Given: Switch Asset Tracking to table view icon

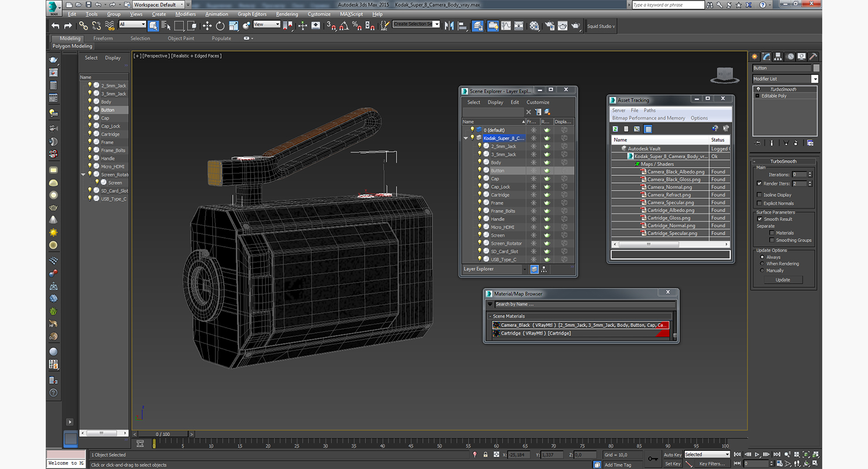Looking at the screenshot, I should click(x=648, y=128).
